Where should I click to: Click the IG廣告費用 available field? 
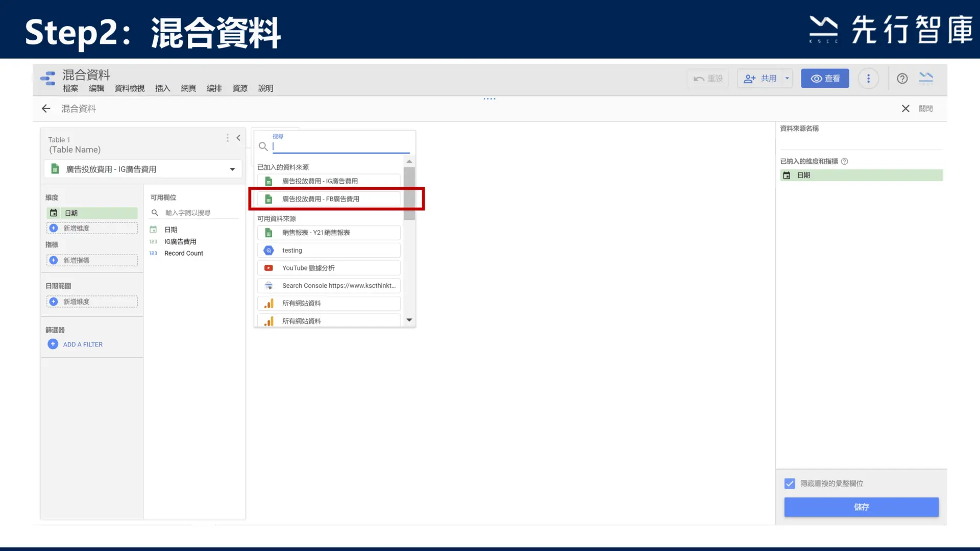tap(180, 242)
